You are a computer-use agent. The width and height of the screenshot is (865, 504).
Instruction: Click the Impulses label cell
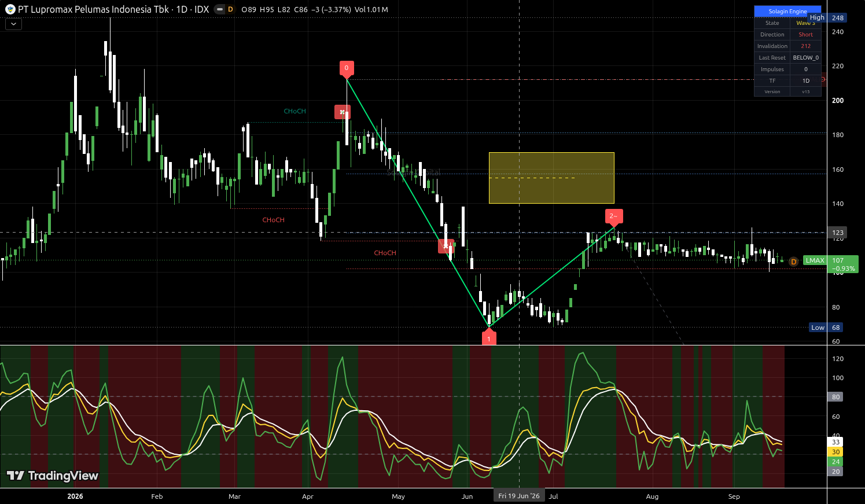[x=772, y=69]
